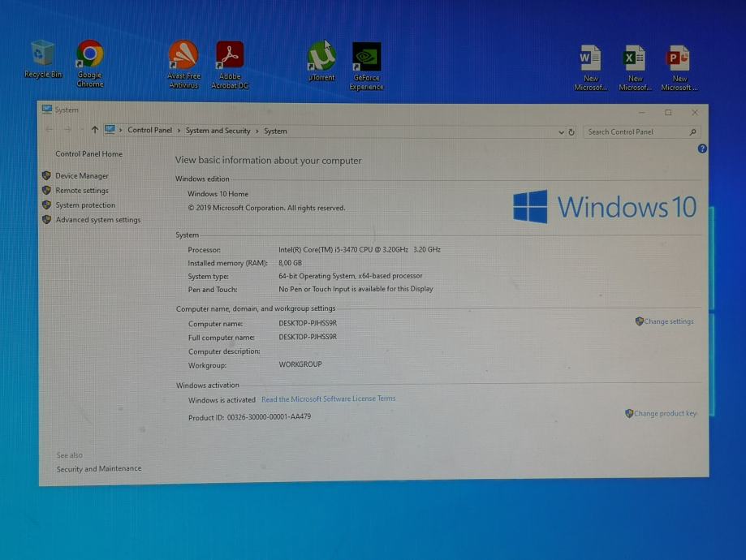
Task: Click the refresh button in address bar
Action: (571, 132)
